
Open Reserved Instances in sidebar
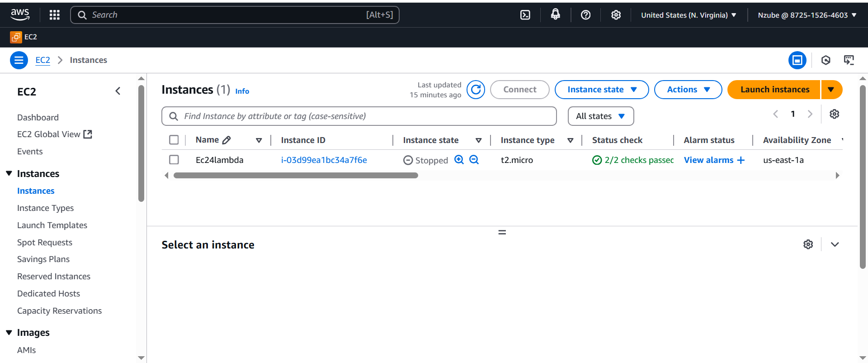coord(54,277)
